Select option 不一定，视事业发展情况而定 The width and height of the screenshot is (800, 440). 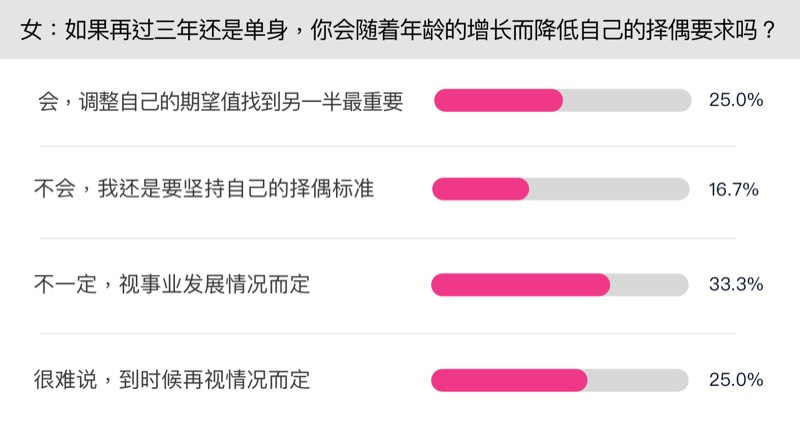(171, 285)
